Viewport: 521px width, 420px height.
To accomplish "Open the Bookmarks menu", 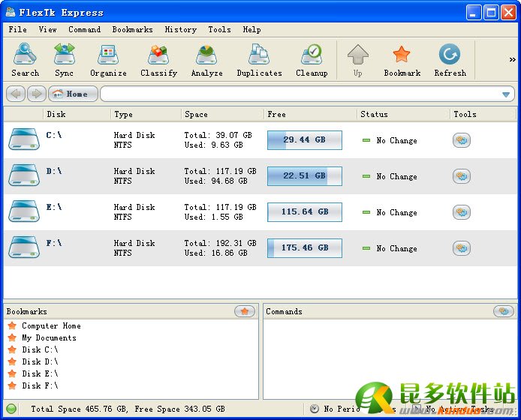I will 132,29.
